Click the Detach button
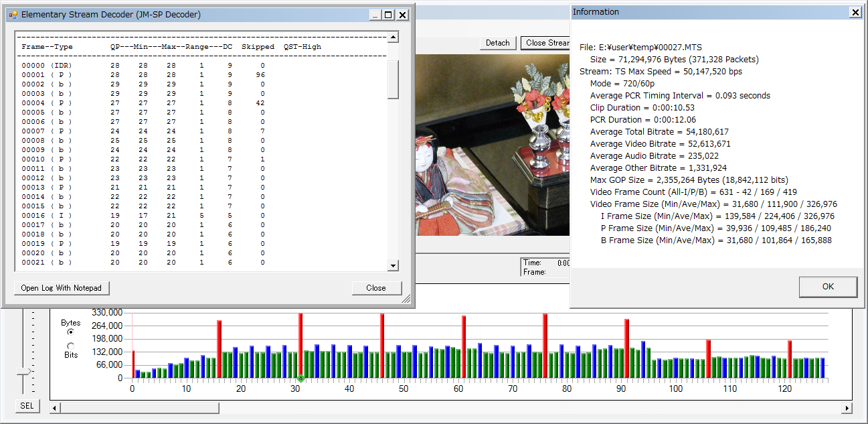 pos(497,43)
